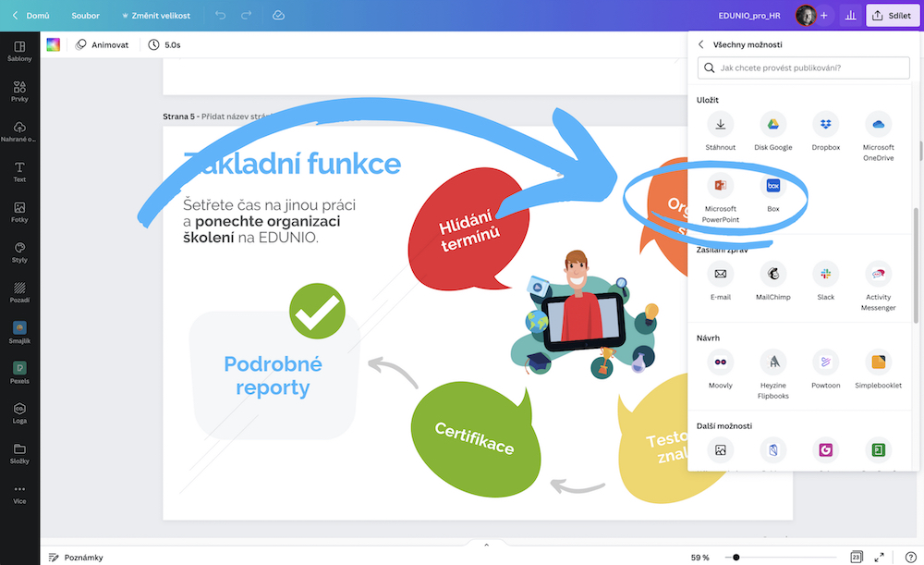924x565 pixels.
Task: Select the Certifikace green bubble
Action: pos(474,439)
